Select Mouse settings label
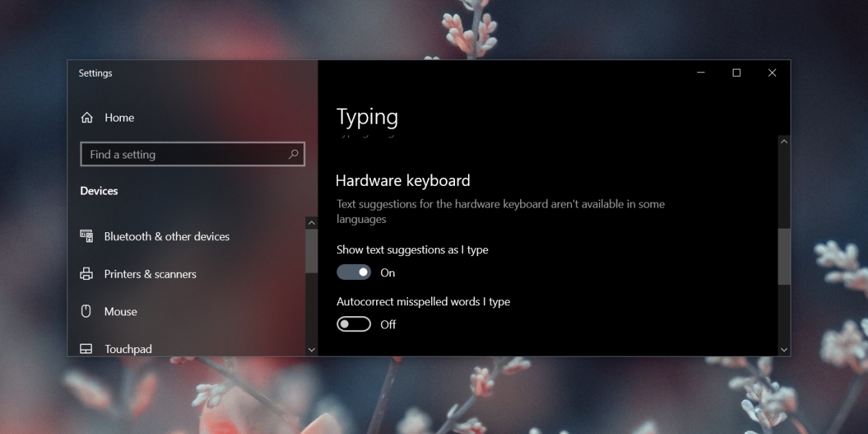The height and width of the screenshot is (434, 868). tap(120, 312)
